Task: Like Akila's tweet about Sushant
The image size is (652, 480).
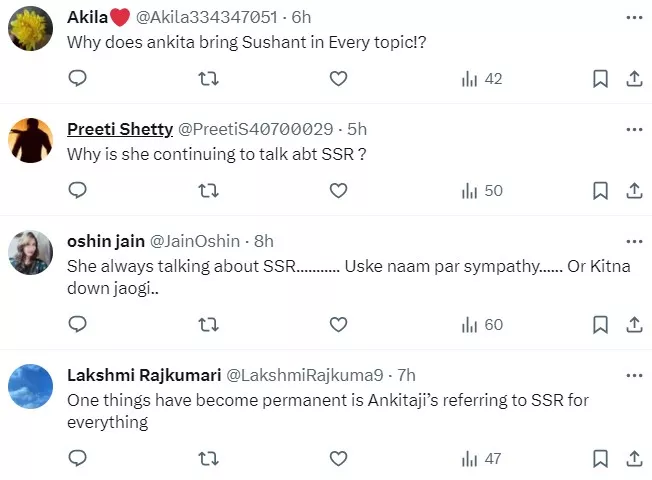Action: (338, 79)
